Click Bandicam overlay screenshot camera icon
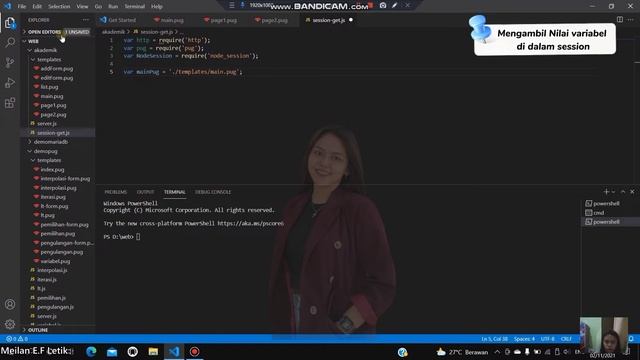Screen dimensions: 640x360 pyautogui.click(x=383, y=5)
